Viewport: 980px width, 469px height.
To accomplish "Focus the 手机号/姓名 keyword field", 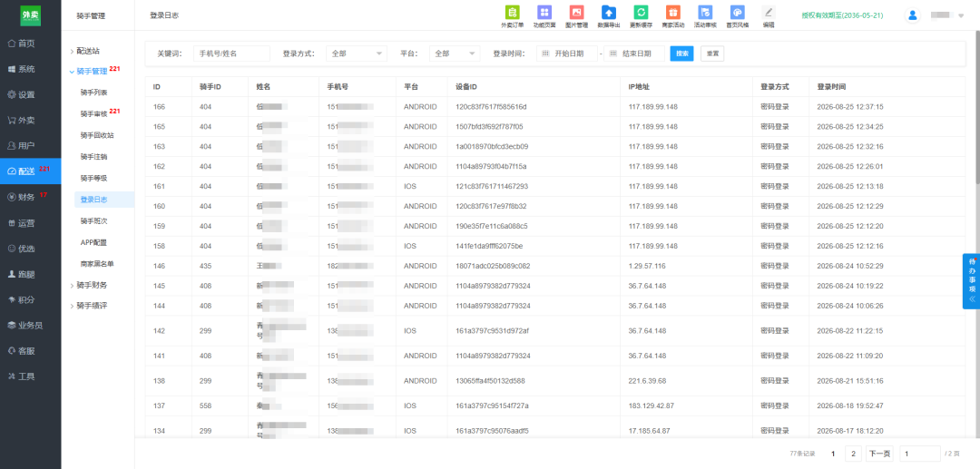I will tap(231, 54).
